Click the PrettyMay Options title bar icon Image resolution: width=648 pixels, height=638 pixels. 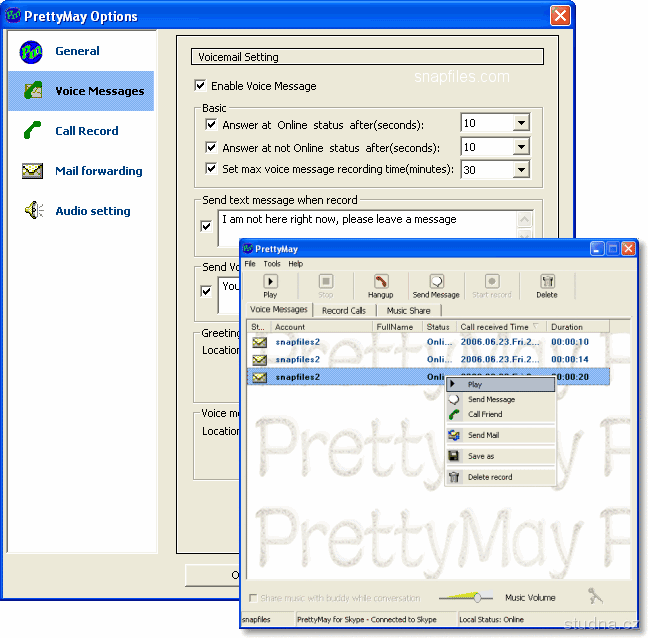point(13,16)
